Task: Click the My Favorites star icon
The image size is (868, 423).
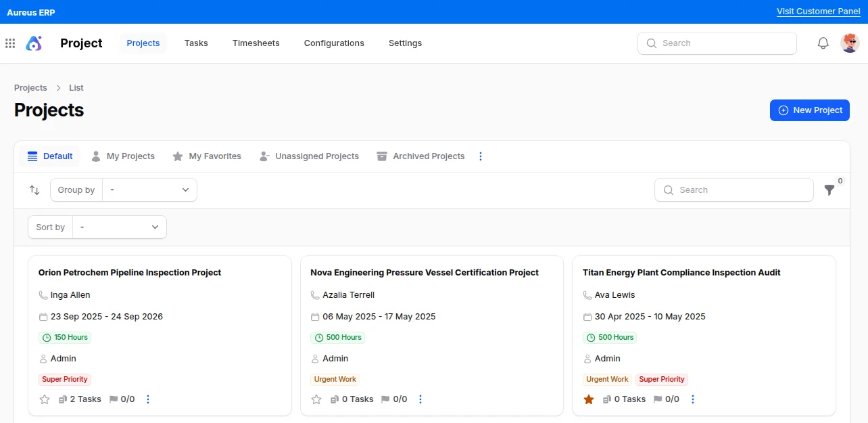Action: coord(178,156)
